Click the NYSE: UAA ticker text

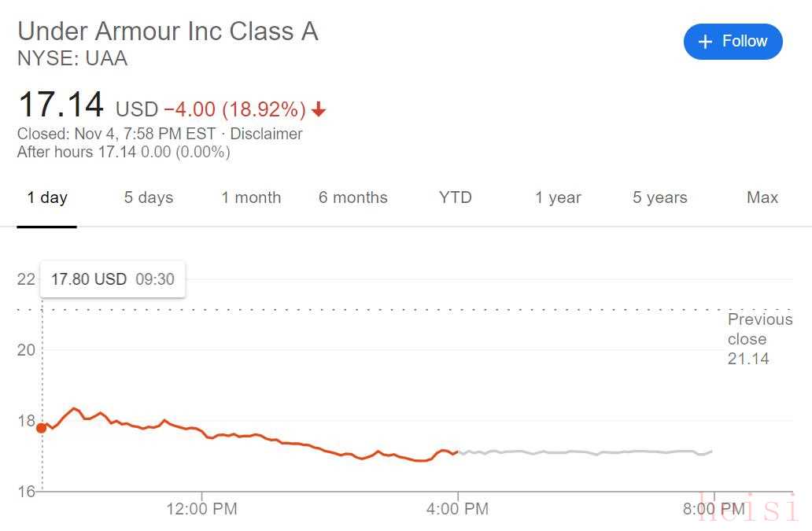[72, 58]
